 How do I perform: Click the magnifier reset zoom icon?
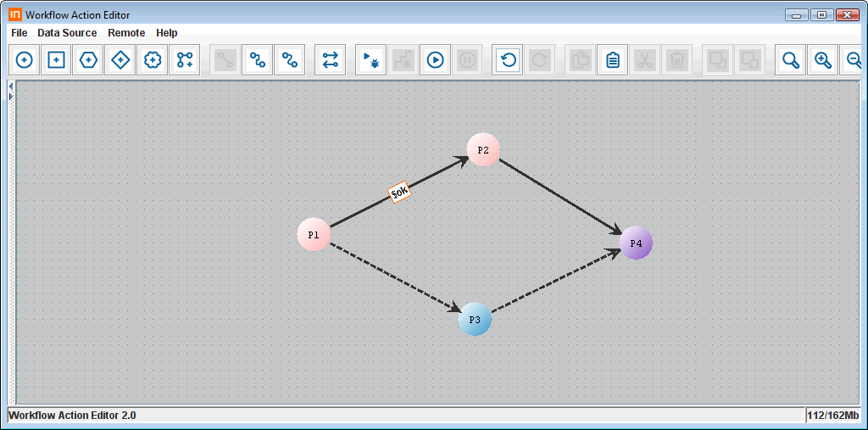pos(791,60)
